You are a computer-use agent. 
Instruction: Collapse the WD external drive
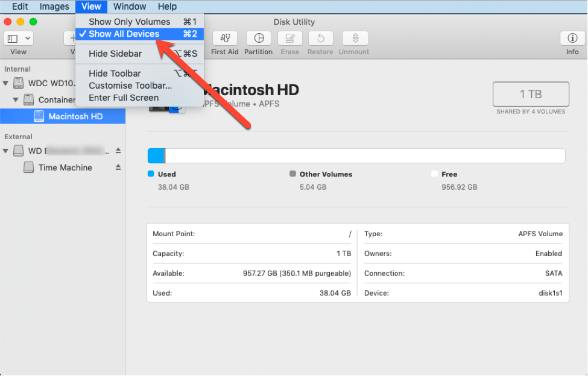[x=5, y=151]
